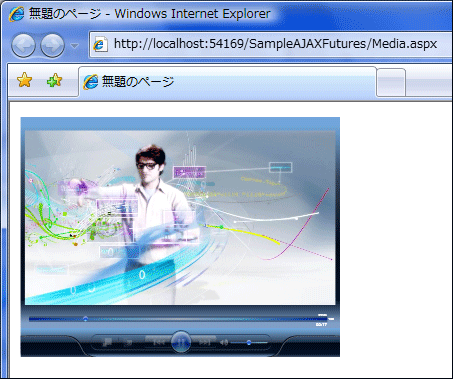Open the Favorites Center star
The height and width of the screenshot is (379, 453).
(x=25, y=80)
